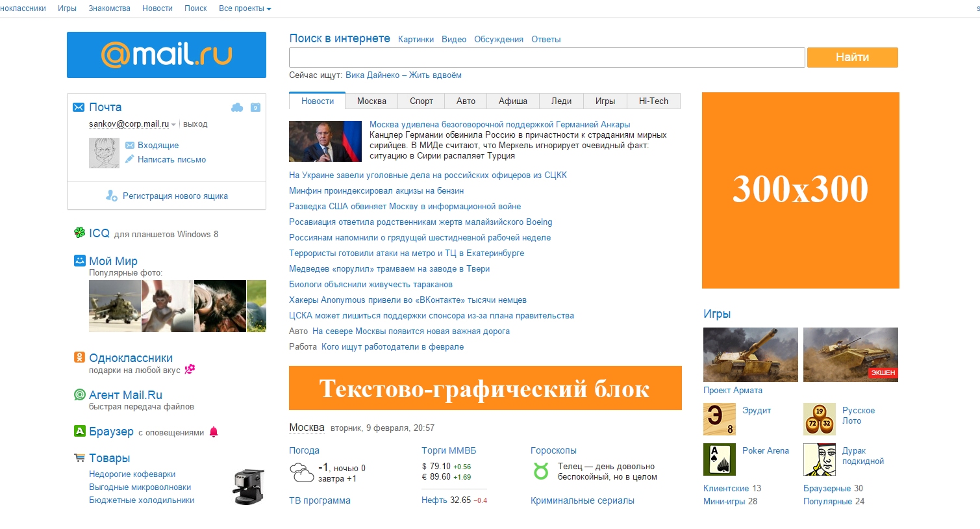Screen dimensions: 980x529
Task: Click the Агент Mail.Ru green icon
Action: tap(79, 394)
